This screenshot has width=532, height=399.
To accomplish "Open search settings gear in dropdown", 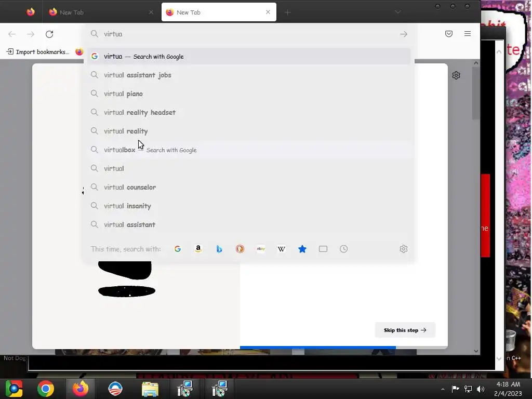I will click(x=403, y=249).
